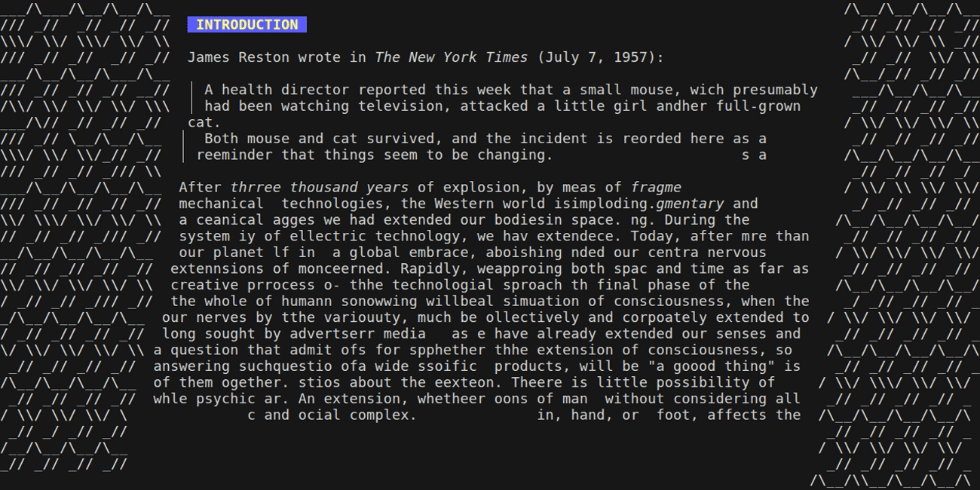
Task: Click the italic word "gmentary"
Action: tap(690, 204)
